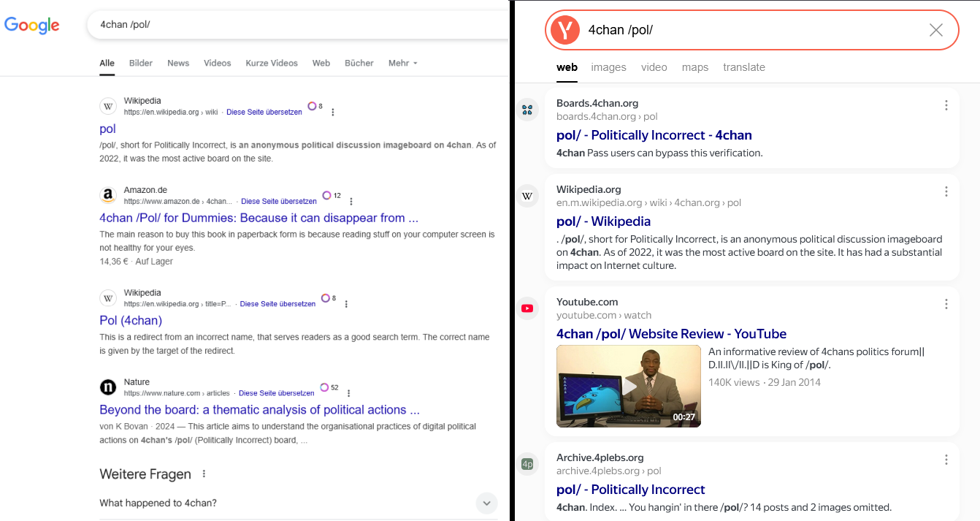
Task: Switch to the Bilder tab
Action: (x=141, y=63)
